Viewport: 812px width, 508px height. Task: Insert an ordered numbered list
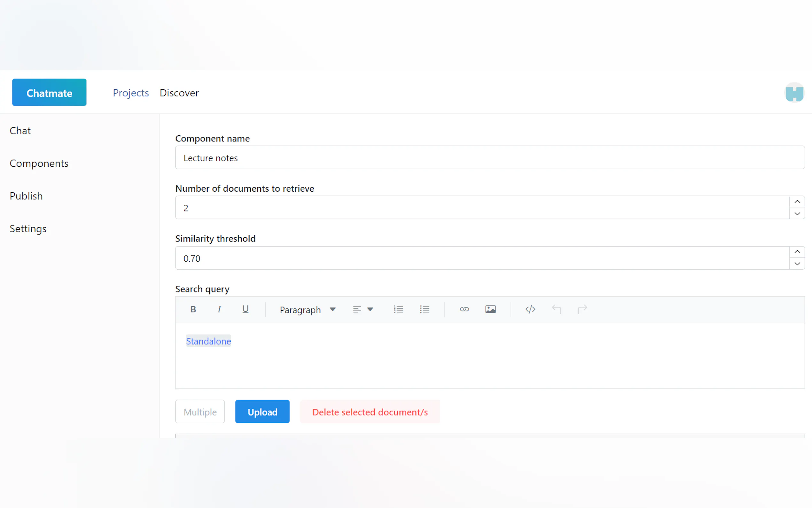tap(398, 309)
